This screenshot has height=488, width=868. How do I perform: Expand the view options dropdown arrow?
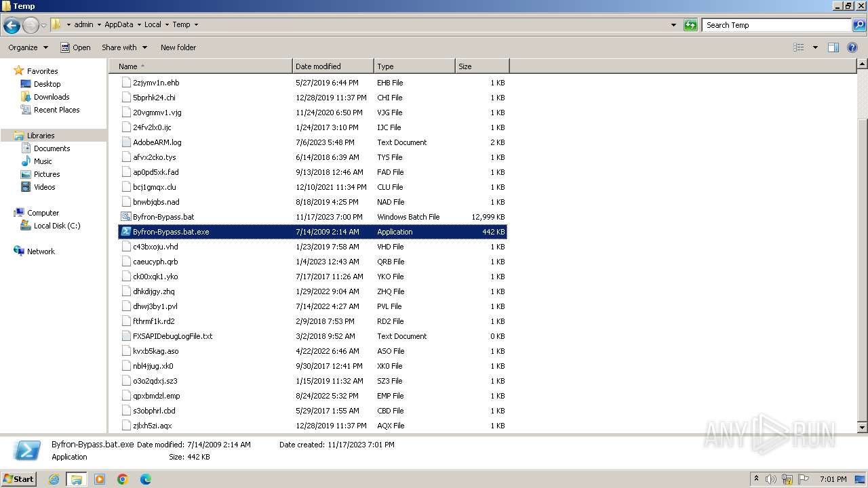(x=815, y=47)
